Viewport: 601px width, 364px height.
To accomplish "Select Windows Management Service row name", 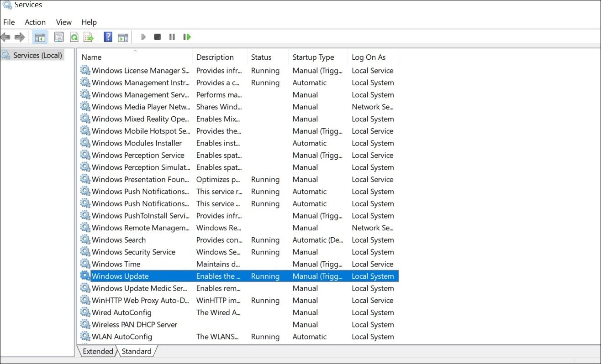I will 141,95.
